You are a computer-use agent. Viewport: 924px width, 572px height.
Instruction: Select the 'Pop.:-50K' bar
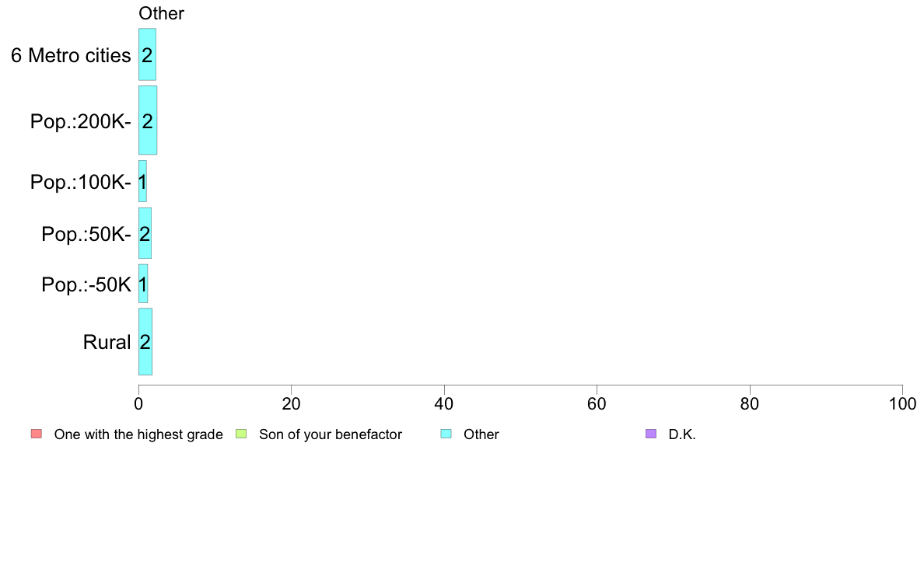[x=143, y=284]
